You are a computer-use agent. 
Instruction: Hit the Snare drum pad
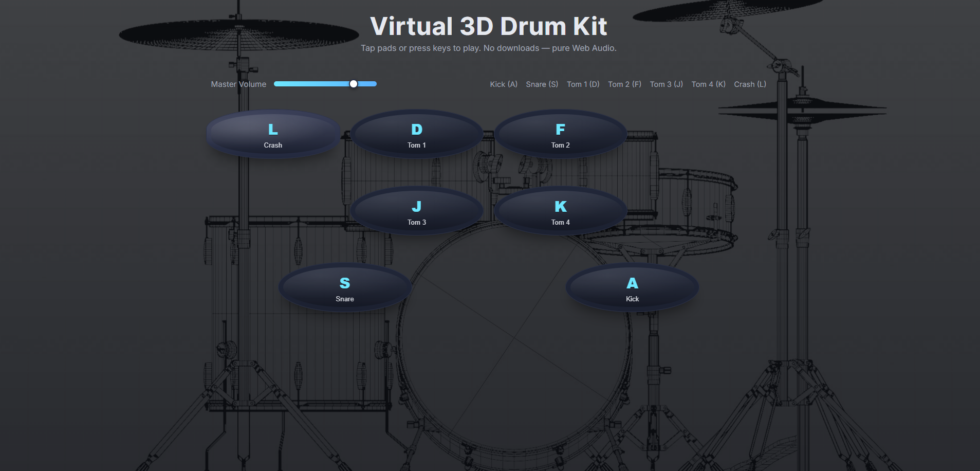344,287
